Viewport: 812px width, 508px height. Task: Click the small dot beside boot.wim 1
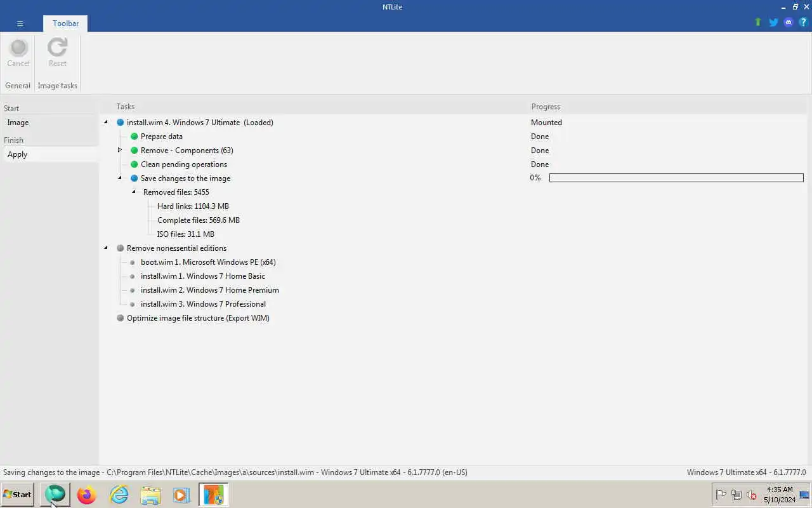click(x=133, y=262)
